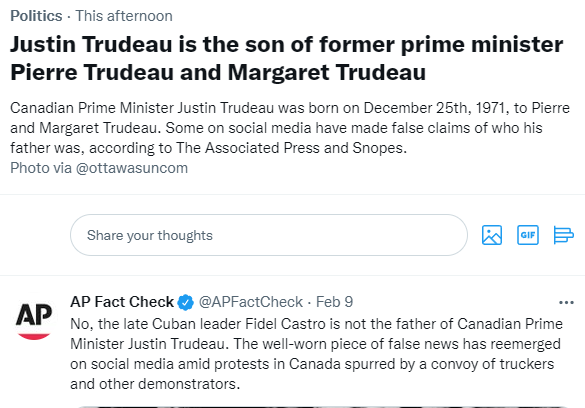Screen dimensions: 585x408
Task: Open the tweet's three-dot more options menu
Action: pos(566,302)
